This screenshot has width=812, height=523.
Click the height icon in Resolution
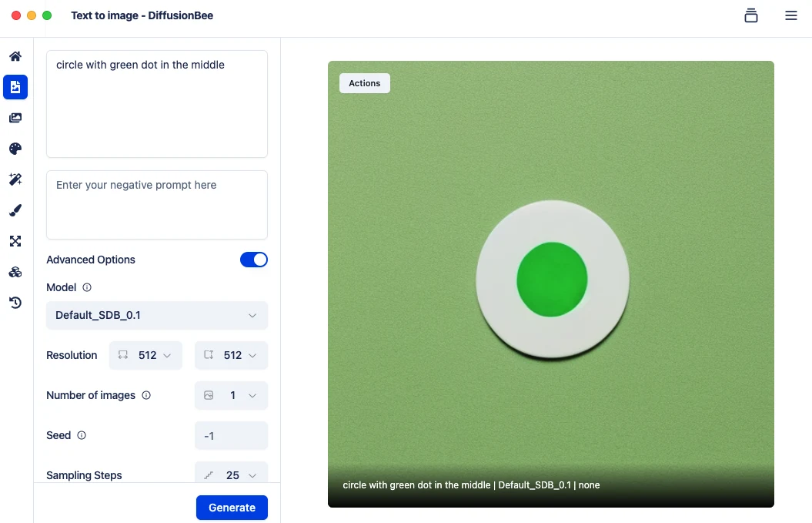pos(208,355)
